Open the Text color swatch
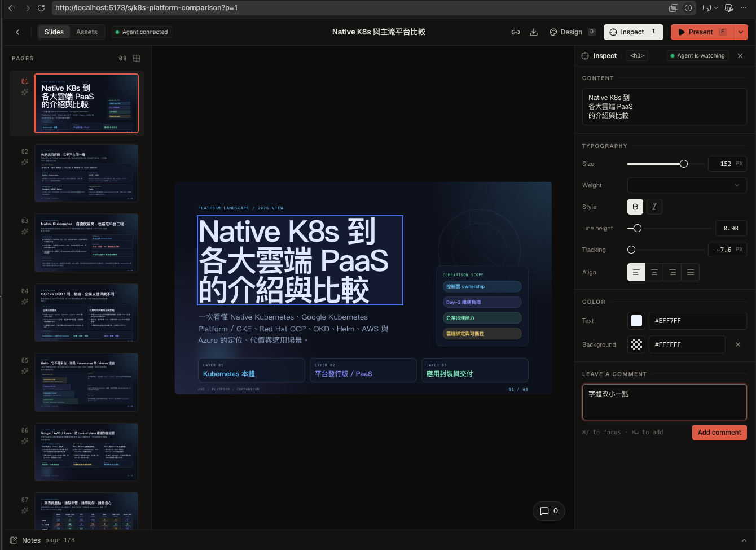 (636, 321)
